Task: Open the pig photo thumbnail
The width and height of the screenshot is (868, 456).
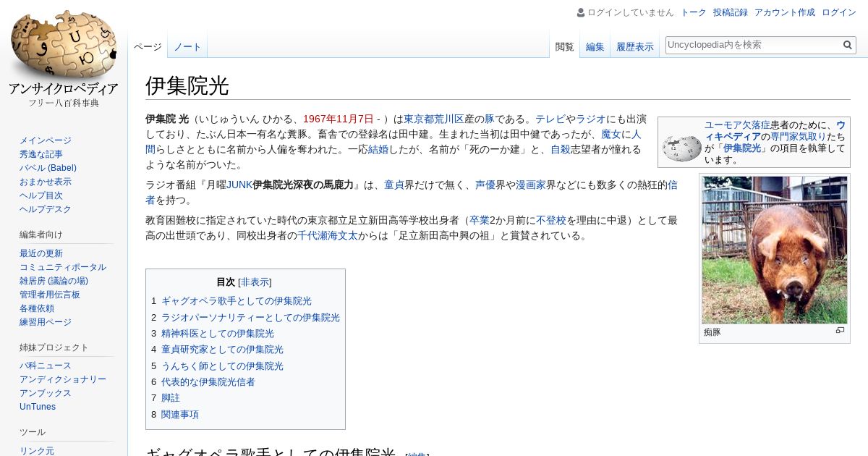Action: point(775,250)
